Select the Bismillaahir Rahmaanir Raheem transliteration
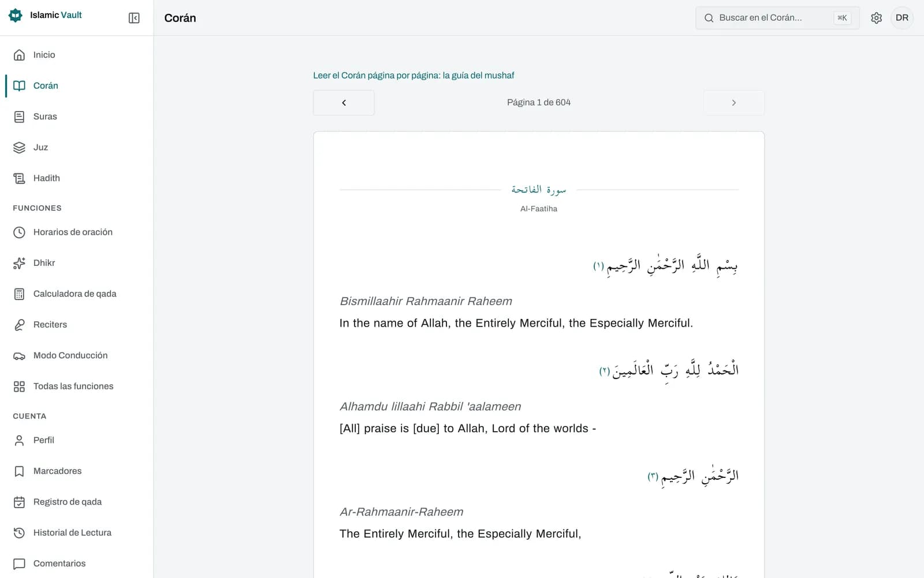Image resolution: width=924 pixels, height=578 pixels. 426,301
